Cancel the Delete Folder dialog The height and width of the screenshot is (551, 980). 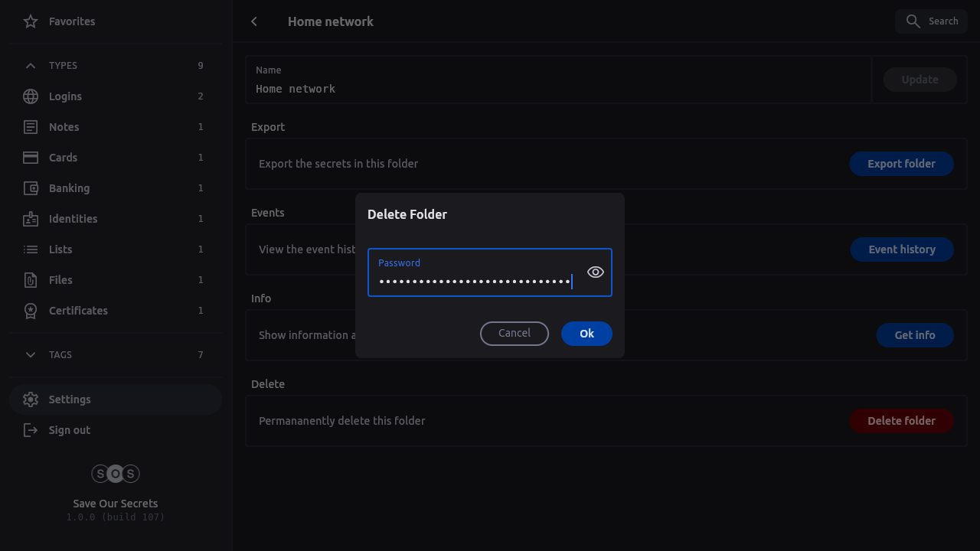coord(514,334)
